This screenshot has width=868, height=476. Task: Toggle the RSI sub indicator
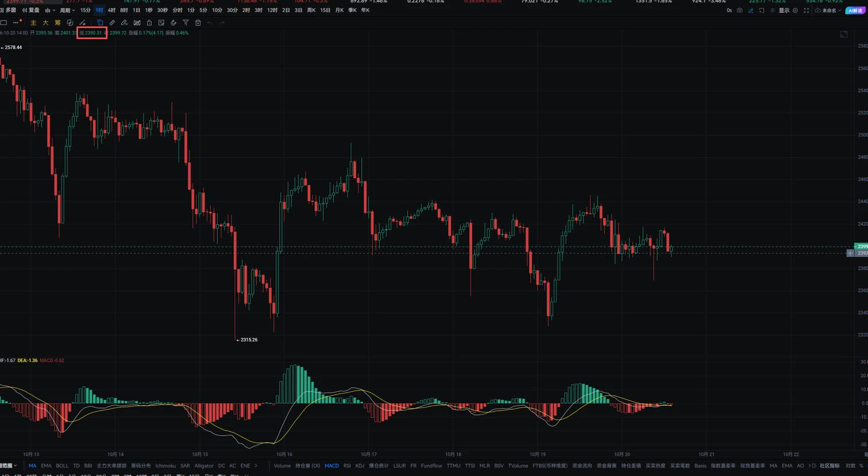(x=347, y=466)
